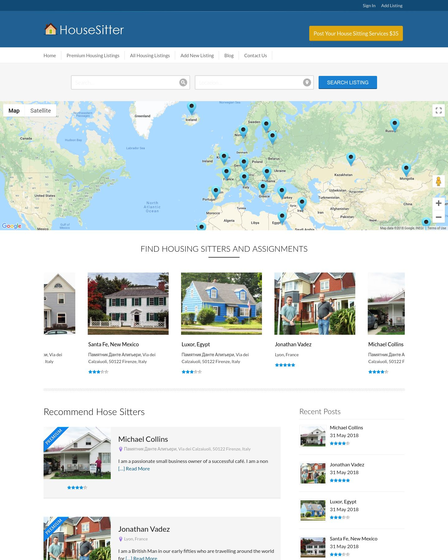
Task: Click the map pin over Greece
Action: [263, 188]
